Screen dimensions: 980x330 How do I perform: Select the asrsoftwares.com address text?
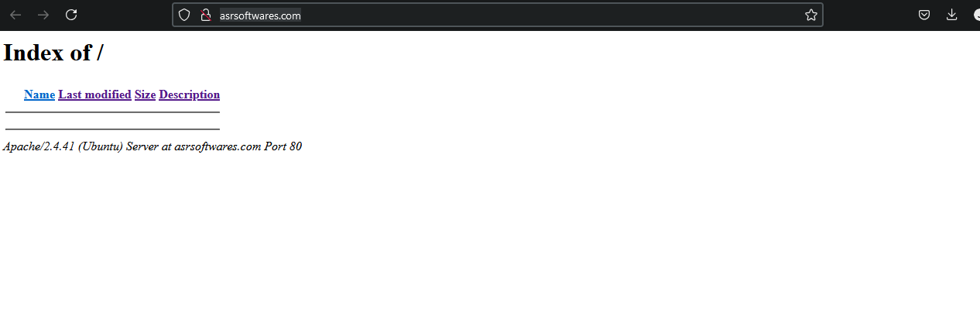[x=260, y=15]
